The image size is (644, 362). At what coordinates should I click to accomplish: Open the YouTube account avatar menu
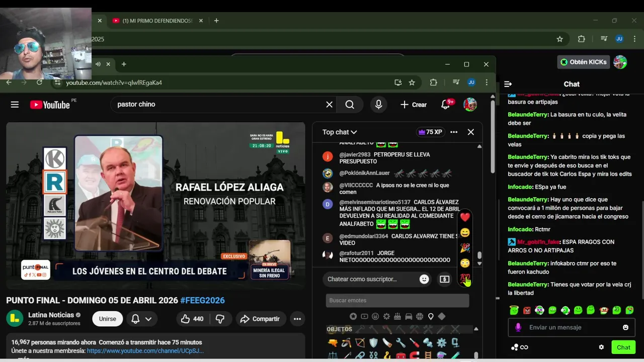coord(470,105)
